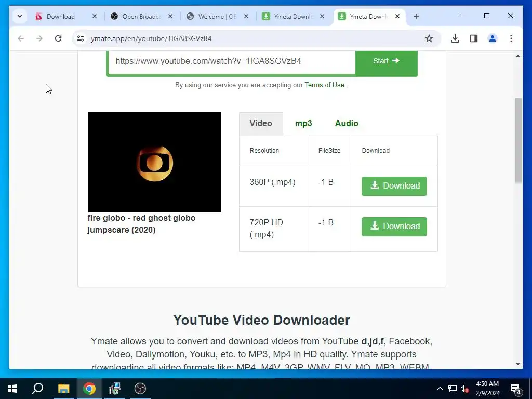Open the Chrome three-dot menu
Viewport: 532px width, 399px height.
511,38
